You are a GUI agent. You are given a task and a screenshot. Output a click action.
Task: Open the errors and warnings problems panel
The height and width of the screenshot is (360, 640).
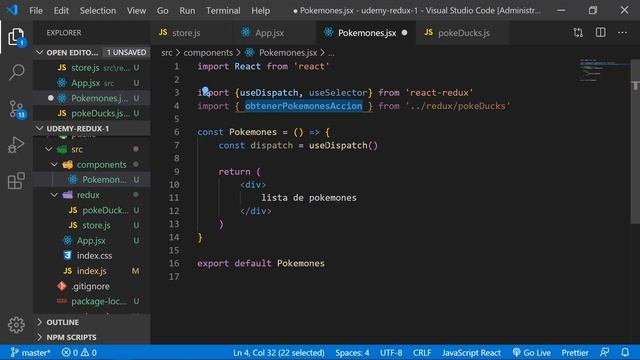pos(79,352)
